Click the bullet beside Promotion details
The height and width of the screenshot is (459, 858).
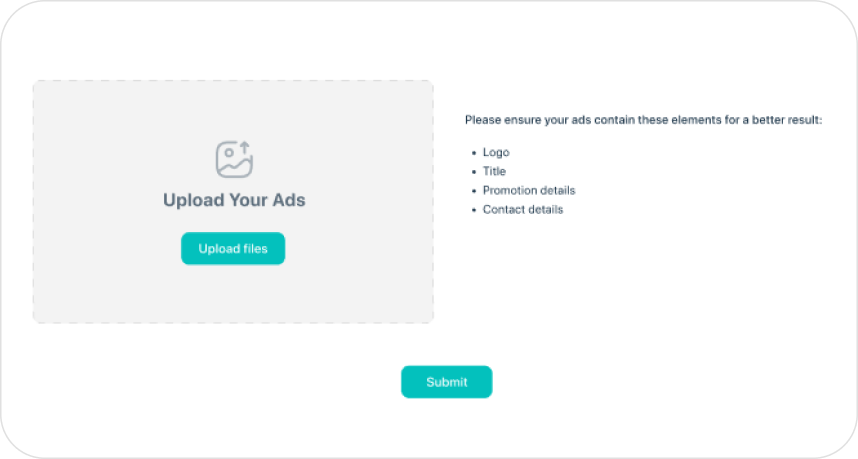click(x=473, y=191)
